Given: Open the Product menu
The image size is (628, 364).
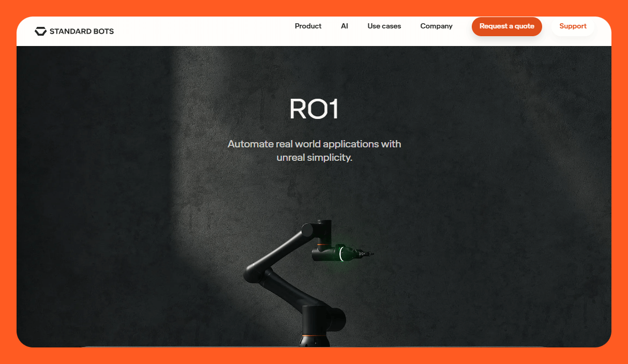Looking at the screenshot, I should coord(308,26).
